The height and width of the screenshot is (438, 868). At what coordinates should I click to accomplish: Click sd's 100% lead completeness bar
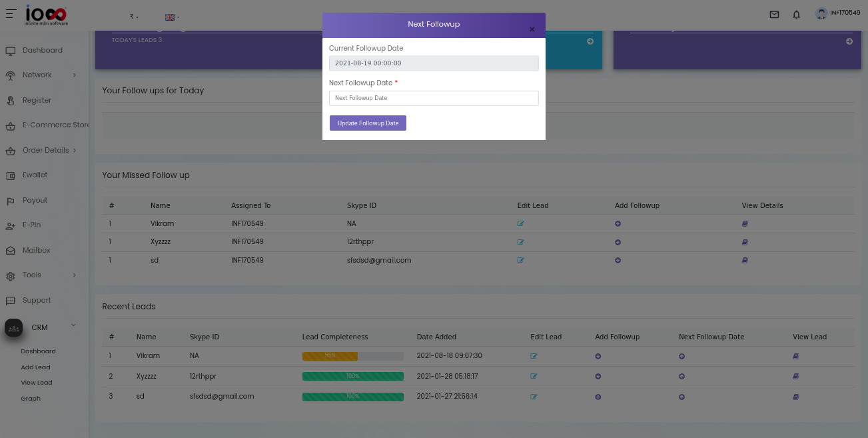pyautogui.click(x=353, y=397)
